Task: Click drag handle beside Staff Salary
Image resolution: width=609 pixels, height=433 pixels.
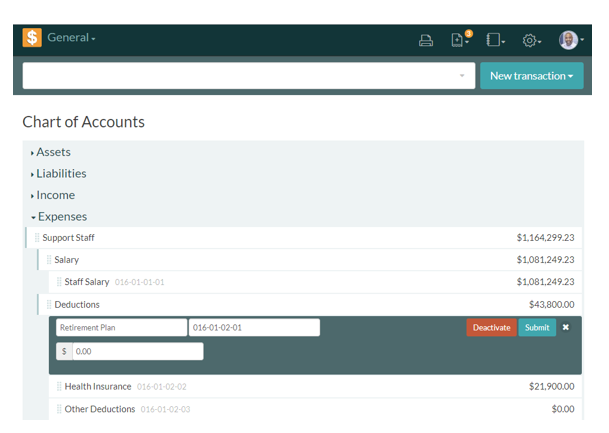Action: pos(59,282)
